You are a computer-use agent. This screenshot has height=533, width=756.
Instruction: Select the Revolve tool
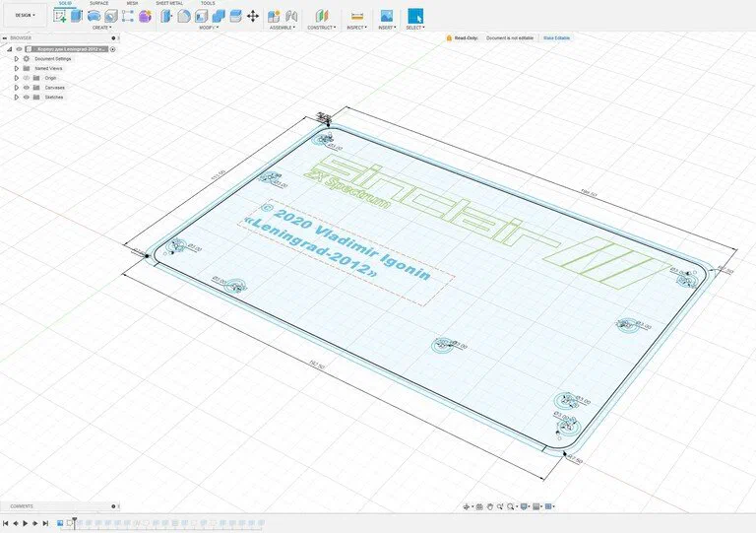[94, 16]
